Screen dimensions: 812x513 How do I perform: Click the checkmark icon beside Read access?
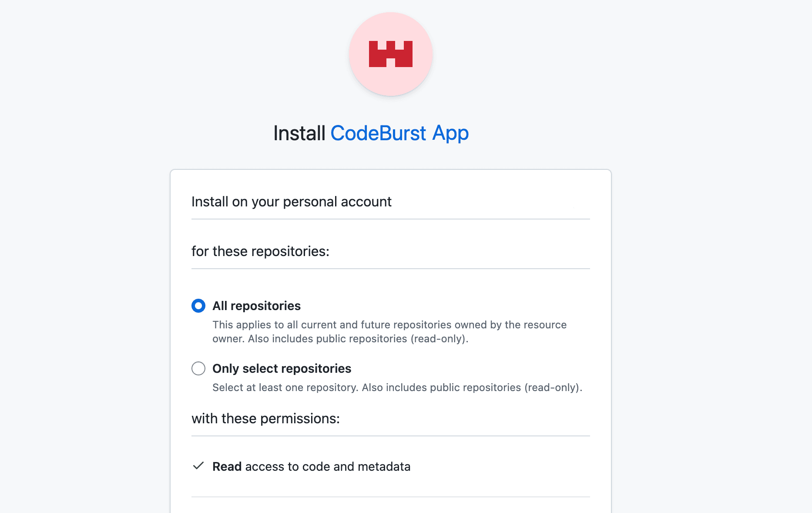(198, 466)
